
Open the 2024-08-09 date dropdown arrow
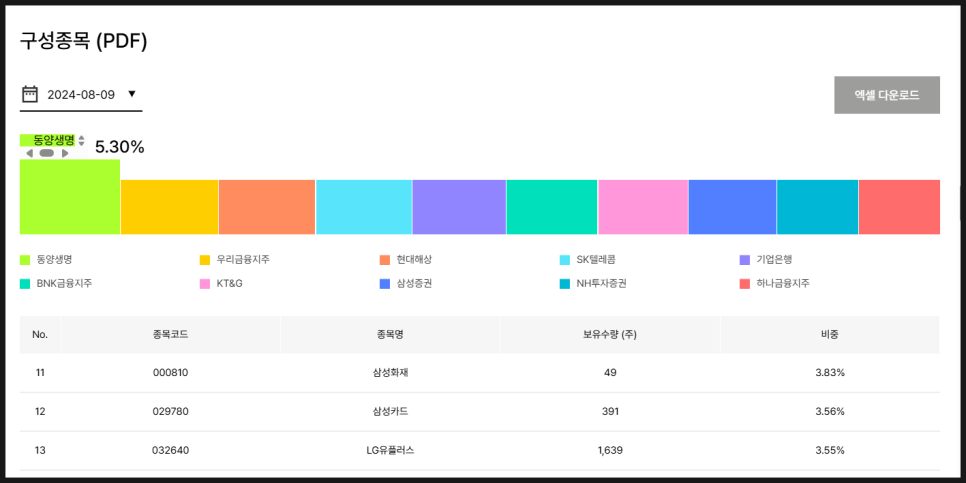click(132, 94)
